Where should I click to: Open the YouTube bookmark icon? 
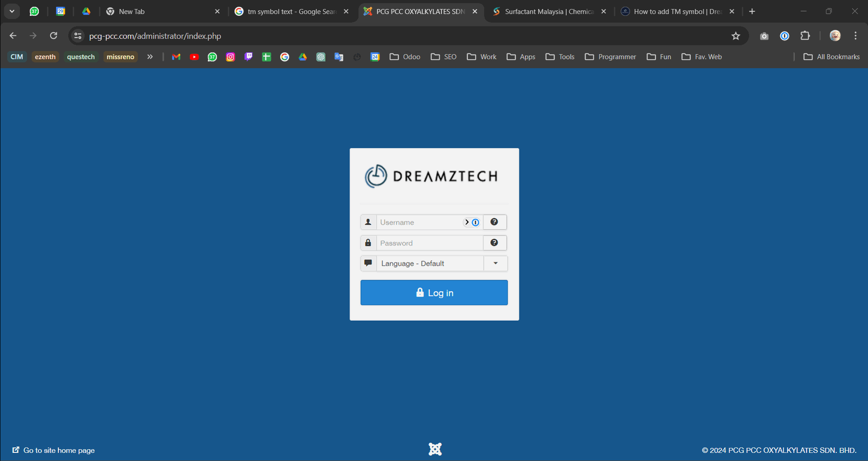[194, 56]
